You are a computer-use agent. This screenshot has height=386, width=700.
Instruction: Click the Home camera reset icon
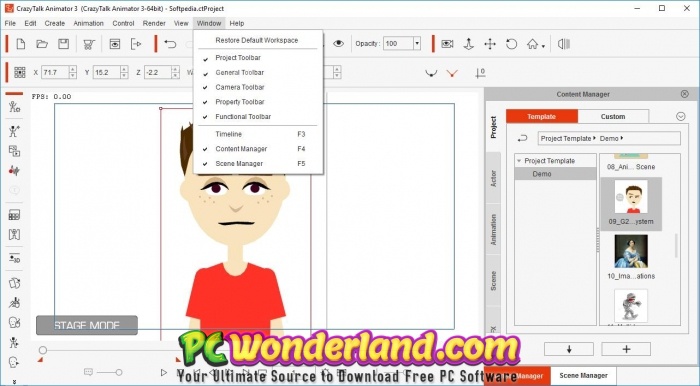point(532,44)
